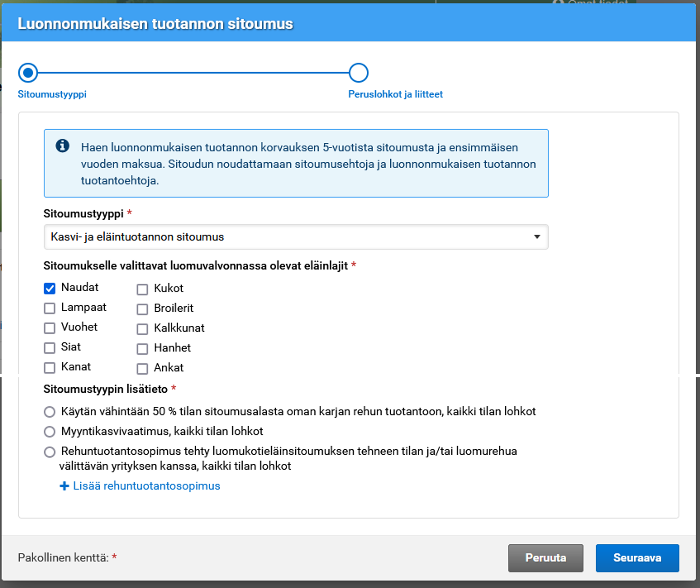Select the Rehuntuotantosopimus tehty radio option

point(49,452)
